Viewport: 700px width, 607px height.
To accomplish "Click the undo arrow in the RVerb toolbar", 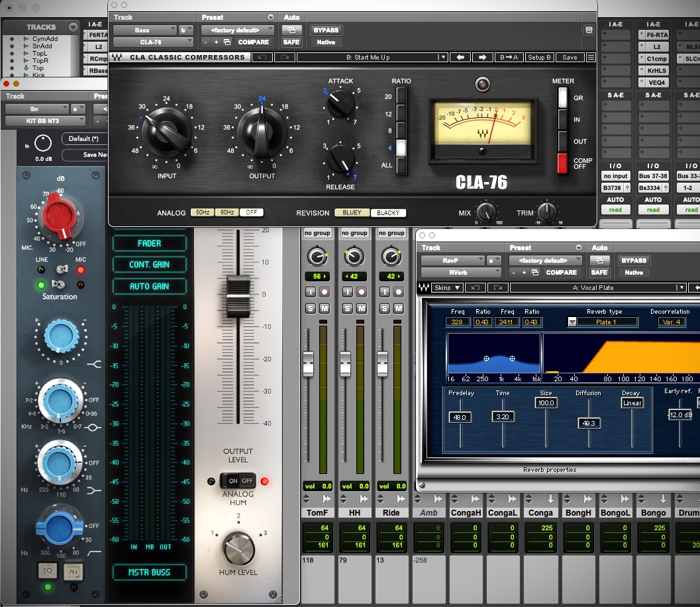I will coord(475,288).
